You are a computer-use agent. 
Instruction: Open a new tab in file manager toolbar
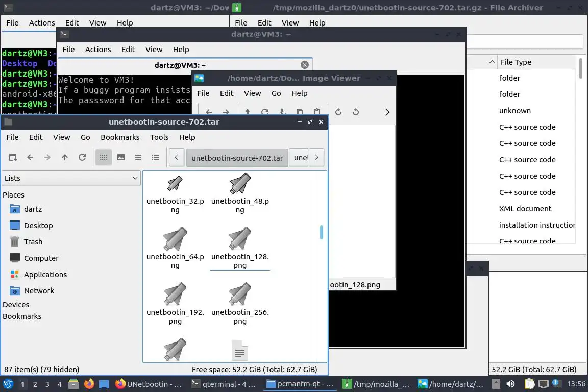[13, 157]
